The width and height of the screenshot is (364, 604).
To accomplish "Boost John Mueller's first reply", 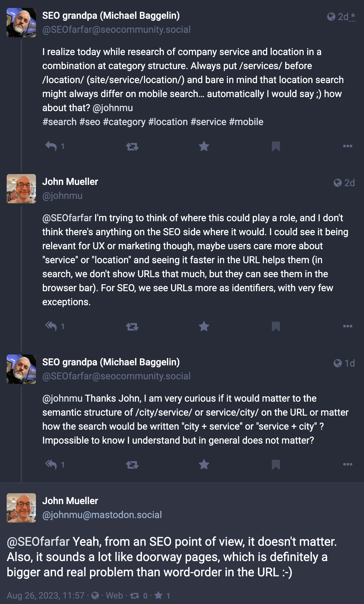I will [x=132, y=327].
